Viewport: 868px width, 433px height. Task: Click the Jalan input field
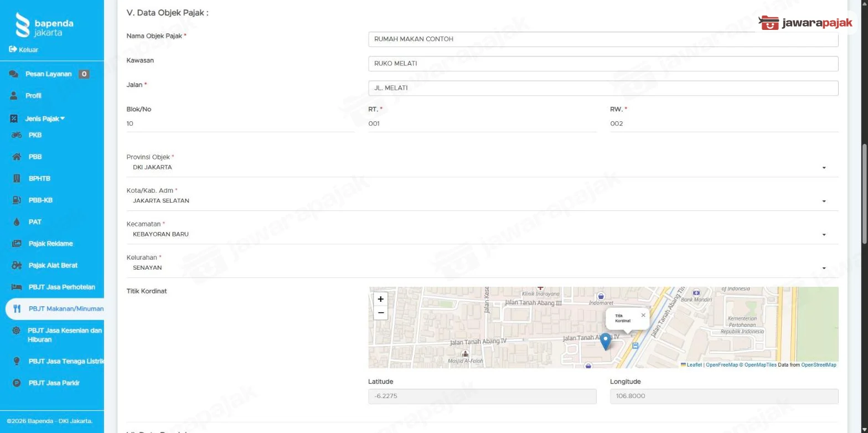click(x=603, y=88)
